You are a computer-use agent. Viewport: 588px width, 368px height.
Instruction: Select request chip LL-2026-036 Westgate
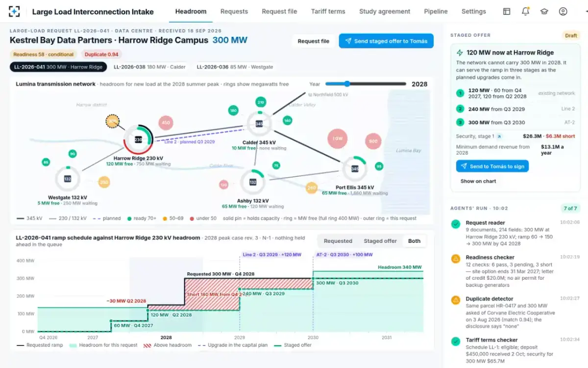point(235,67)
